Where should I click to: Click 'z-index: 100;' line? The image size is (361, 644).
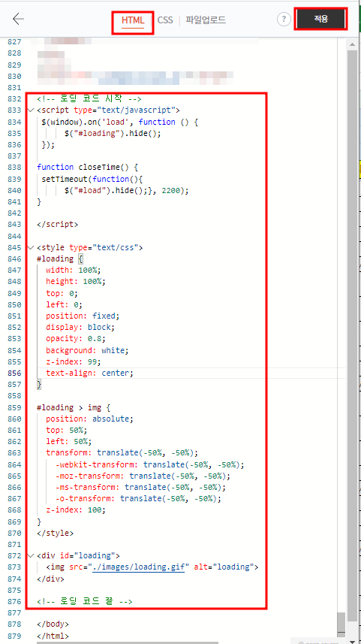tap(76, 509)
